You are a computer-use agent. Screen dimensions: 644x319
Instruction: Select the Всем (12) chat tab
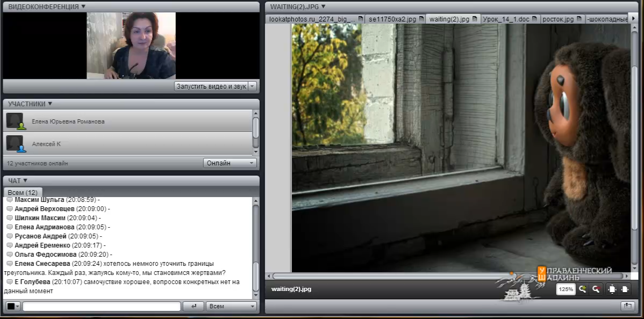coord(23,192)
